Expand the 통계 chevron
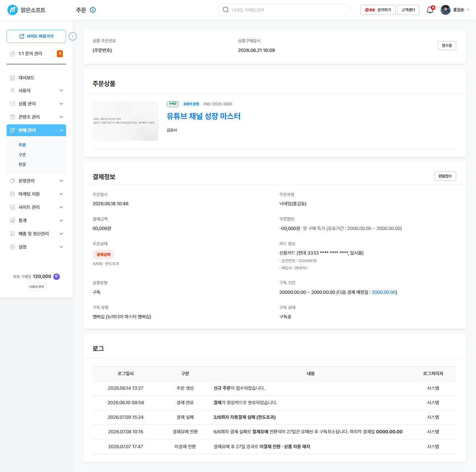Screen dimensions: 476x472 coord(61,220)
